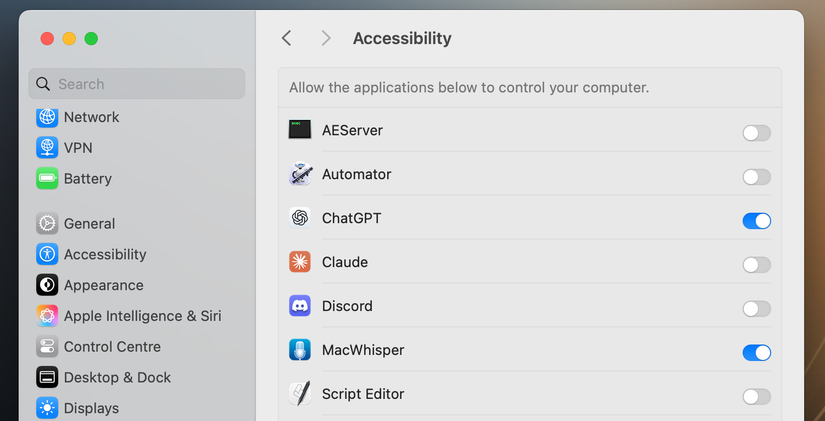Click the Control Centre icon
This screenshot has height=421, width=825.
tap(47, 346)
